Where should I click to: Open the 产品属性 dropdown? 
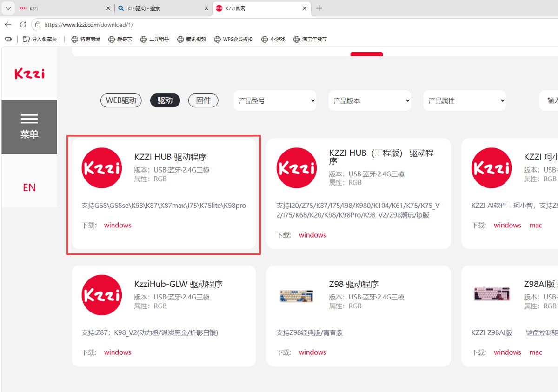pyautogui.click(x=465, y=100)
